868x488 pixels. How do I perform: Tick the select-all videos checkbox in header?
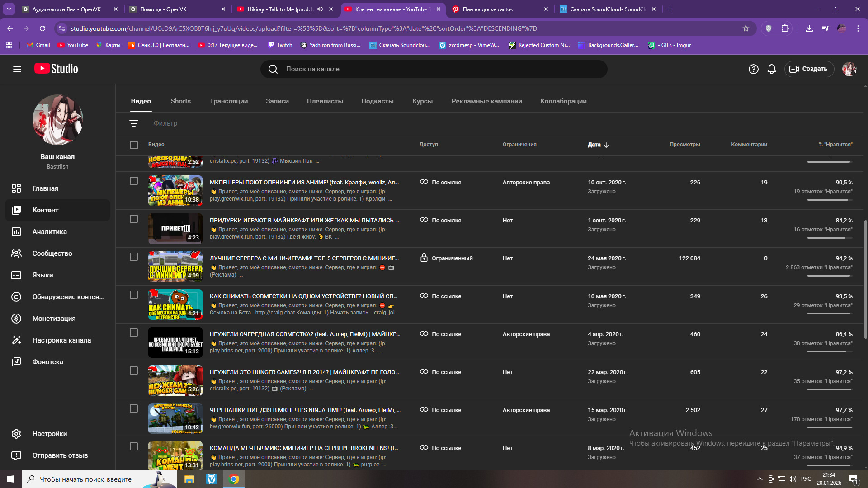coord(134,145)
